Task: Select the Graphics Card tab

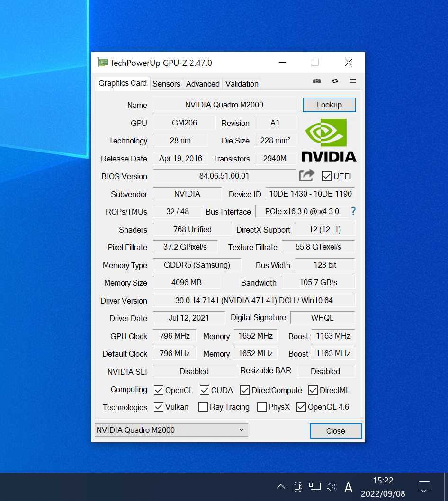Action: [122, 83]
